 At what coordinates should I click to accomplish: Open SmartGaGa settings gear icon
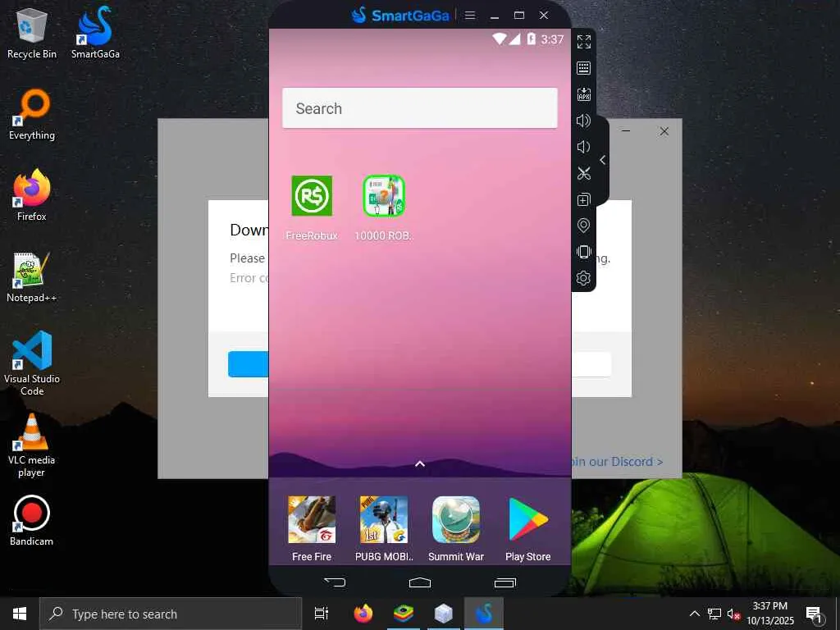[584, 278]
